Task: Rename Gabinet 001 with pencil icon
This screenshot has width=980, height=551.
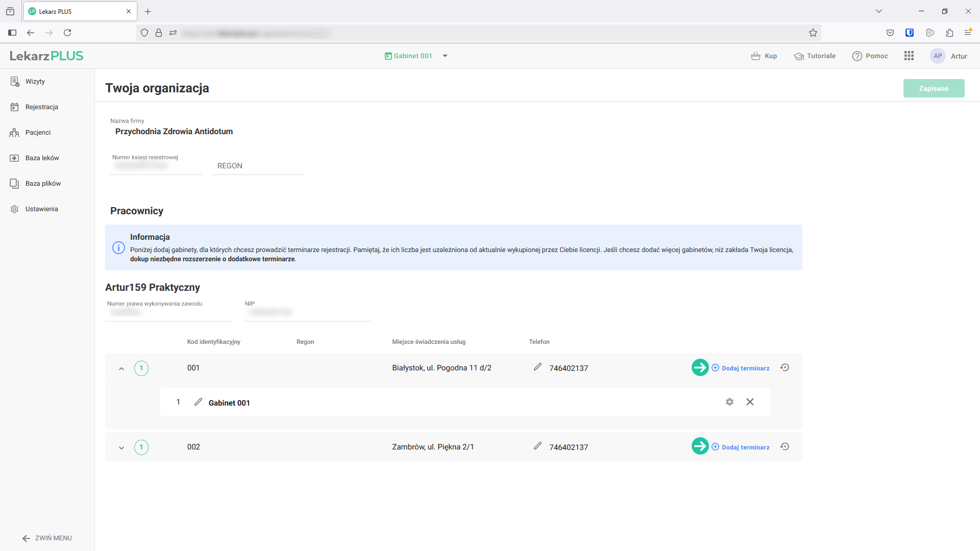Action: tap(198, 402)
